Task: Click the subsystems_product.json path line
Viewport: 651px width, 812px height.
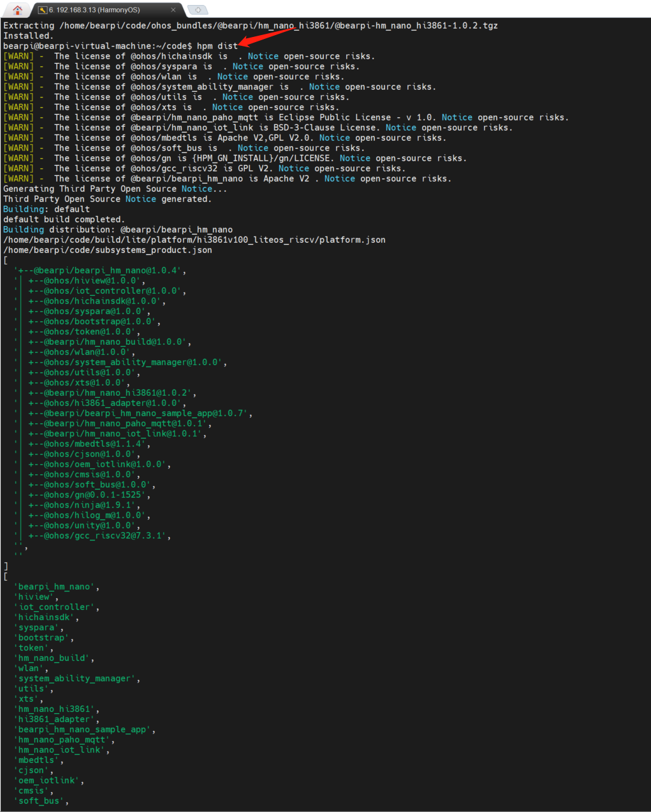Action: (x=108, y=250)
